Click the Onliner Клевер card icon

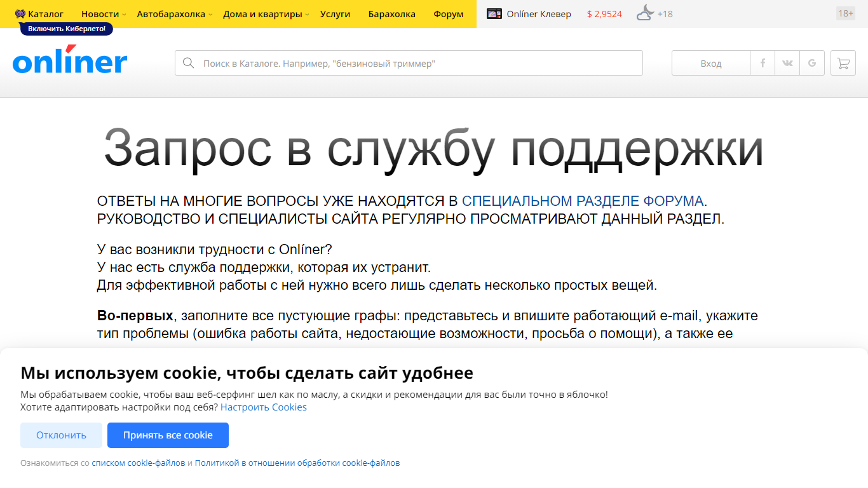tap(494, 14)
